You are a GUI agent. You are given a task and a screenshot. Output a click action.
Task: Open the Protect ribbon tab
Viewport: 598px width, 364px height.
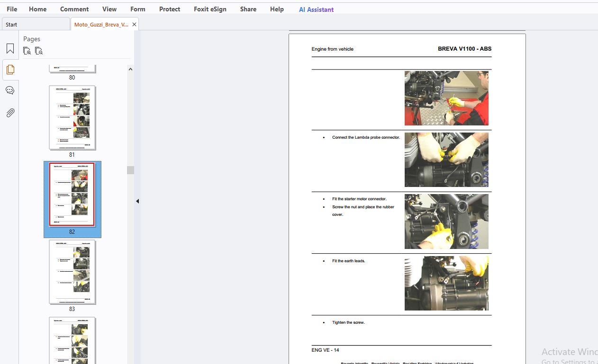tap(170, 9)
